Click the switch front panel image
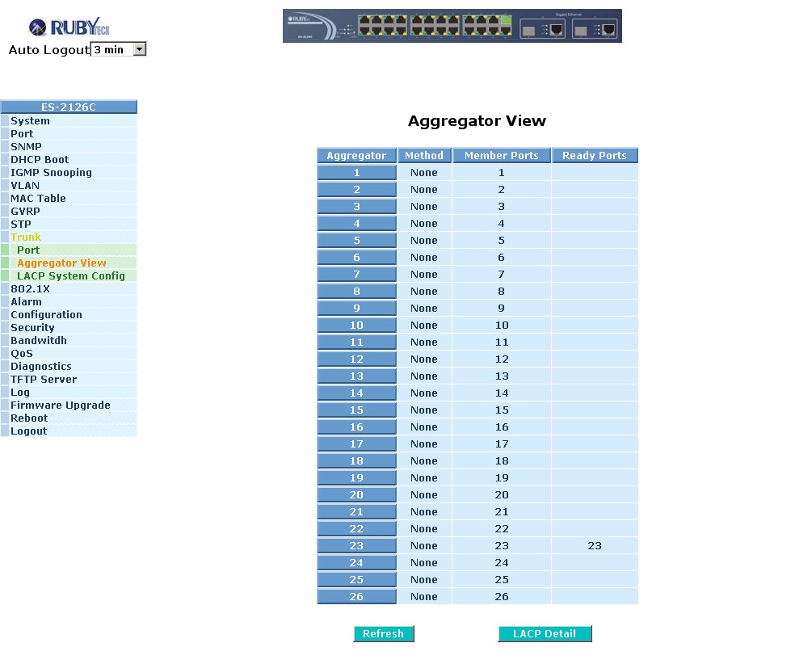 pyautogui.click(x=452, y=26)
